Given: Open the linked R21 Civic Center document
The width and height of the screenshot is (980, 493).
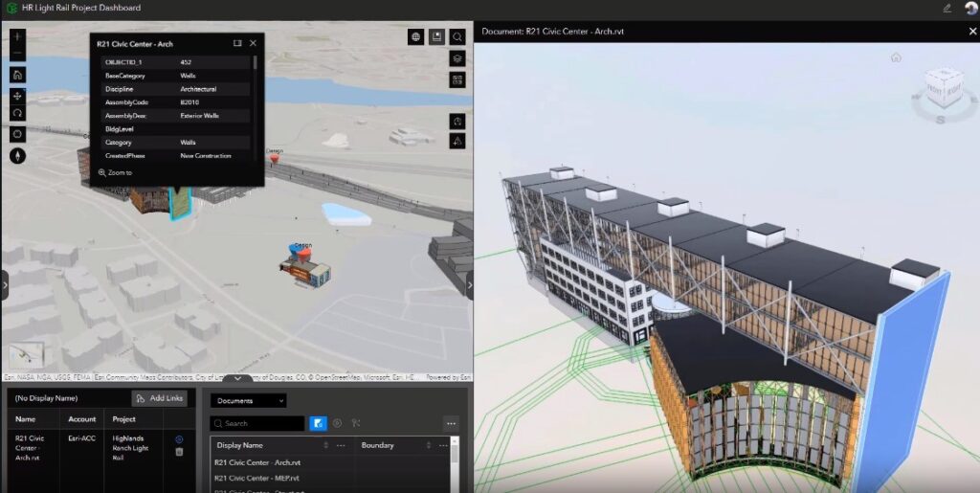Looking at the screenshot, I should pyautogui.click(x=179, y=439).
